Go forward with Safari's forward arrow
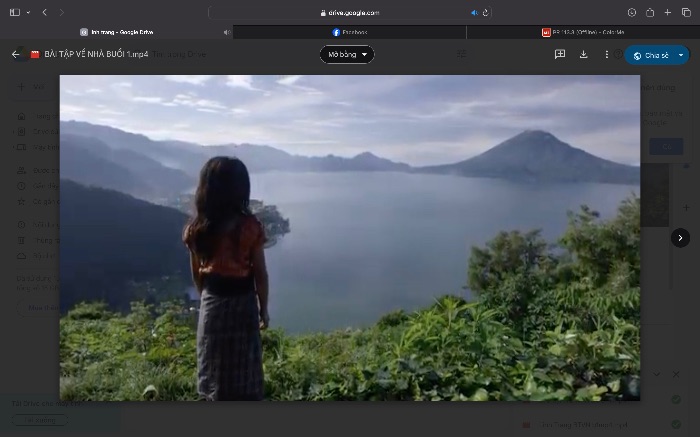The width and height of the screenshot is (700, 437). click(x=62, y=12)
